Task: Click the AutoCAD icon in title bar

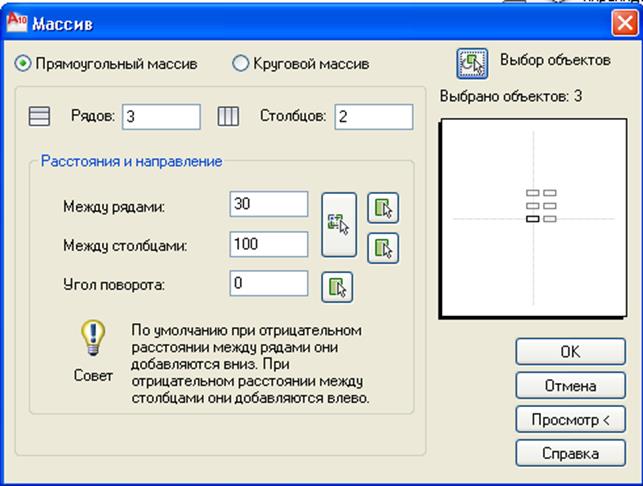Action: 17,23
